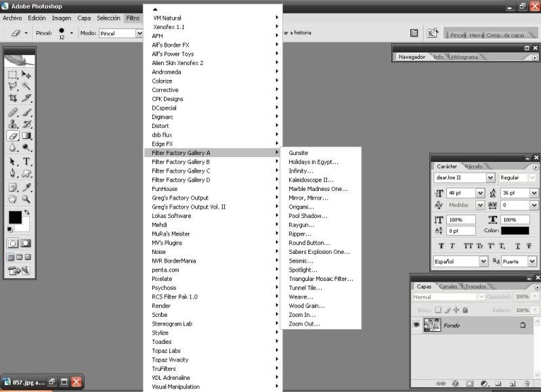Open the Imagen menu
The height and width of the screenshot is (392, 541).
(62, 18)
